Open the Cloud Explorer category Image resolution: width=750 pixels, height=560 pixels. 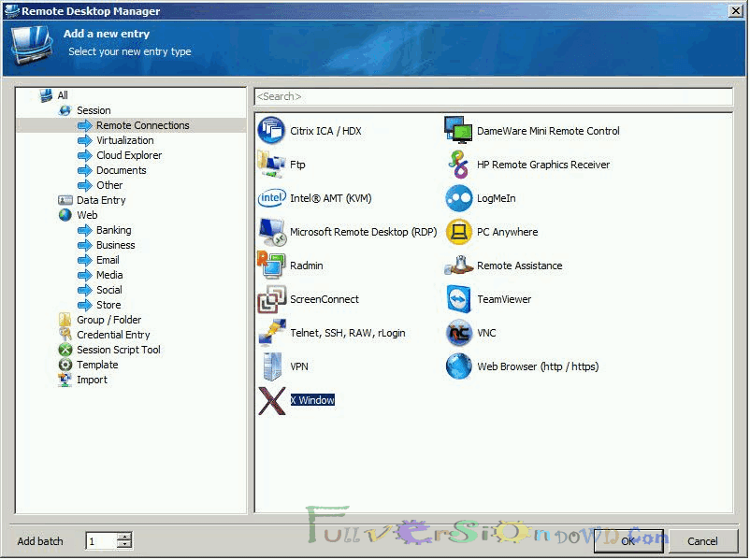[129, 155]
